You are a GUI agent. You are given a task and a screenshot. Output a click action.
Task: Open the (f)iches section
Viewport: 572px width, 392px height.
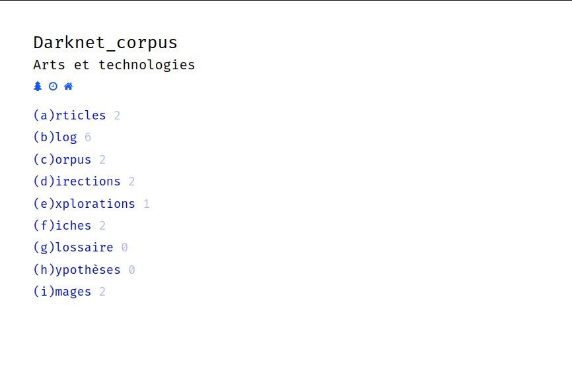(62, 226)
